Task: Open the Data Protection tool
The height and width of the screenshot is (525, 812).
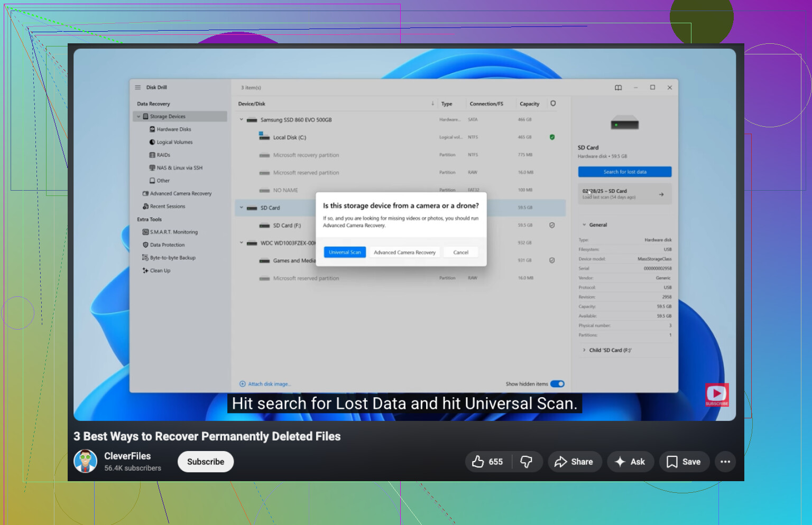Action: pos(164,245)
